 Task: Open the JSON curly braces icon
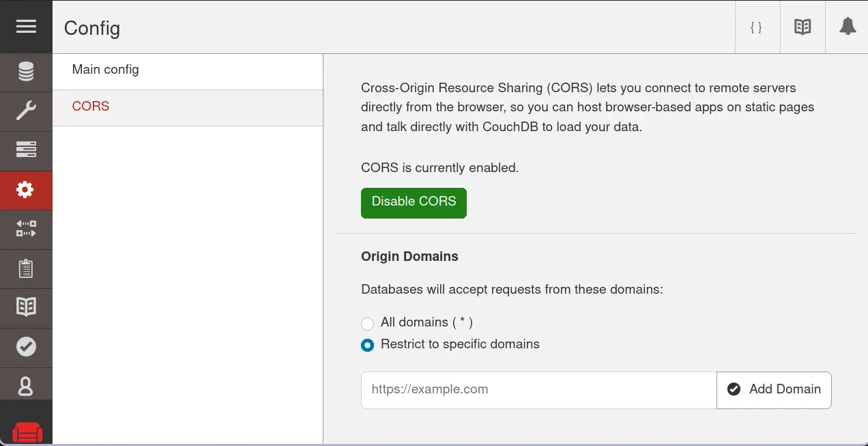[x=757, y=27]
